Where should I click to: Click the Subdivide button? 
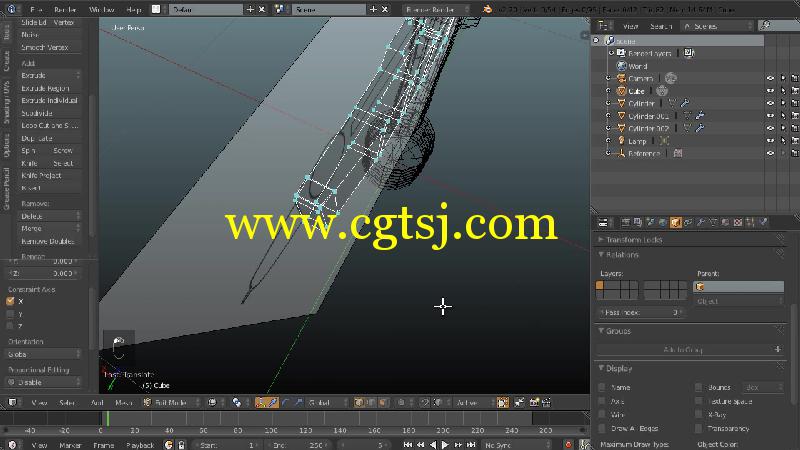pos(49,113)
